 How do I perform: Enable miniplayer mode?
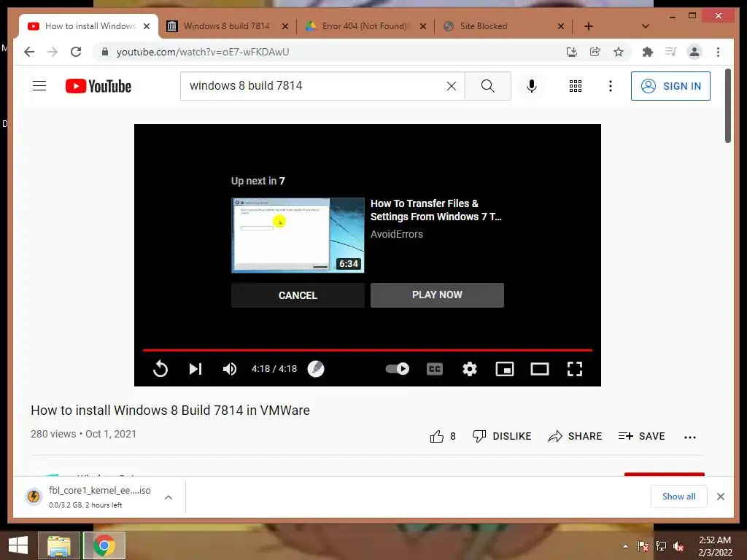[x=505, y=368]
